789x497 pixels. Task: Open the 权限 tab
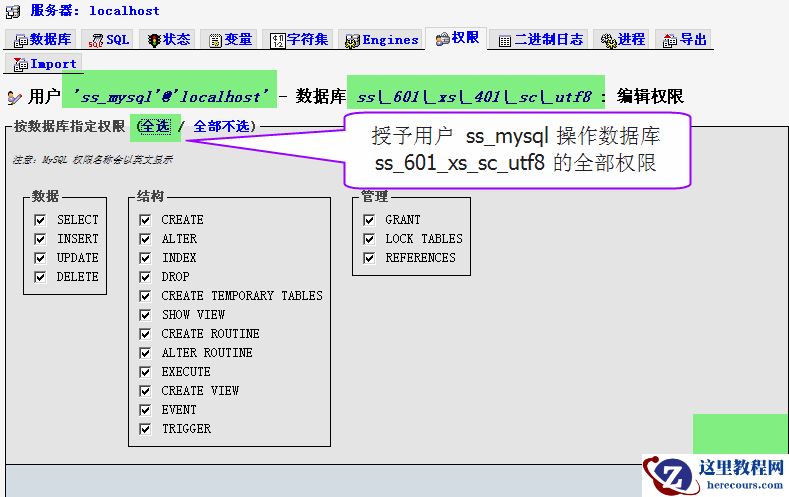[456, 38]
